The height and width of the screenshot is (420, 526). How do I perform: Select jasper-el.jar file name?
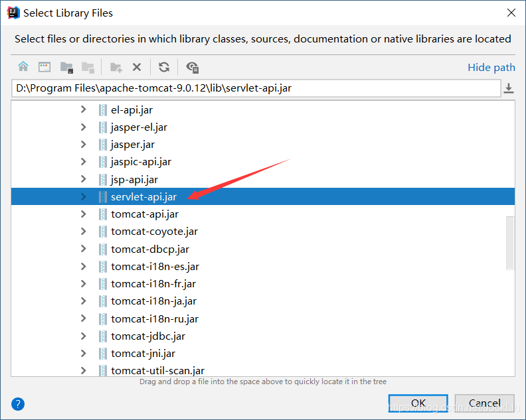coord(139,127)
